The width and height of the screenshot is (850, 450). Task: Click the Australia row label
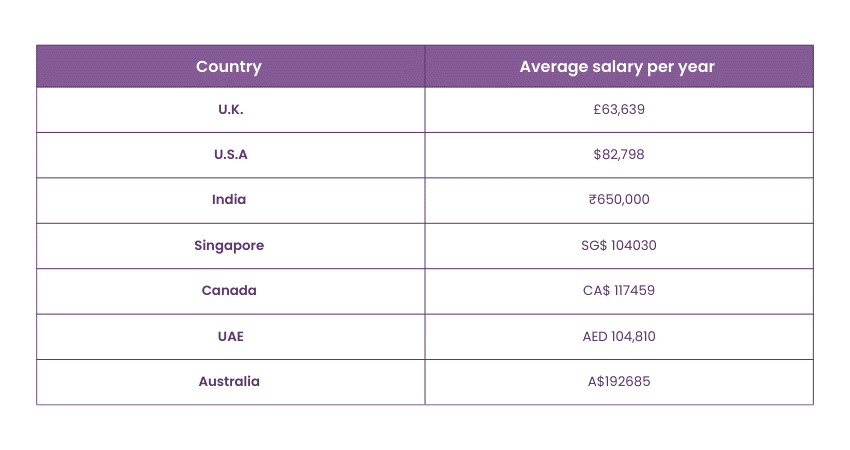(x=229, y=381)
